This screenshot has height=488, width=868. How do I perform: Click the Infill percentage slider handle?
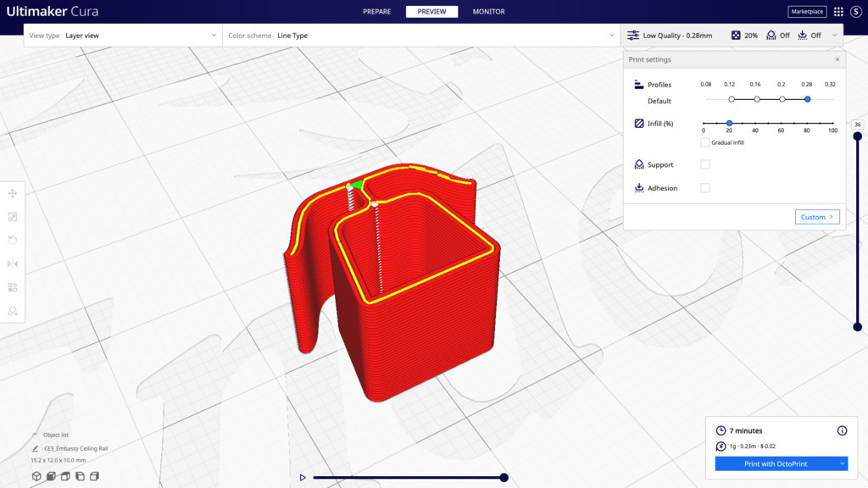coord(729,123)
